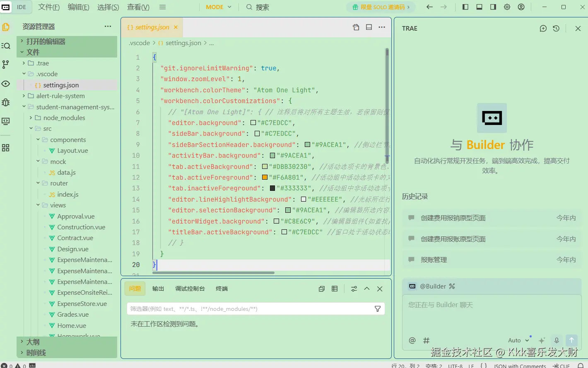
Task: Open the 文件(F) menu
Action: [x=49, y=7]
